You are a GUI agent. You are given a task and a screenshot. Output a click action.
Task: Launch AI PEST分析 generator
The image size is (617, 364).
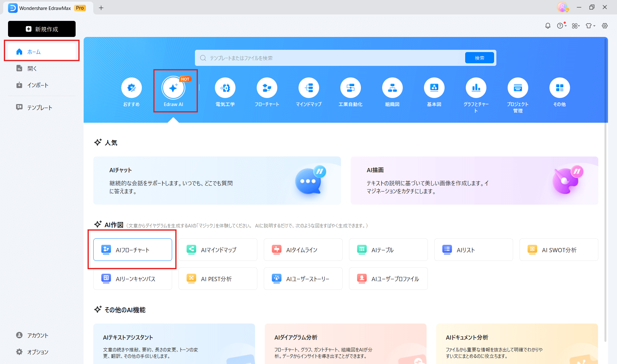point(218,279)
